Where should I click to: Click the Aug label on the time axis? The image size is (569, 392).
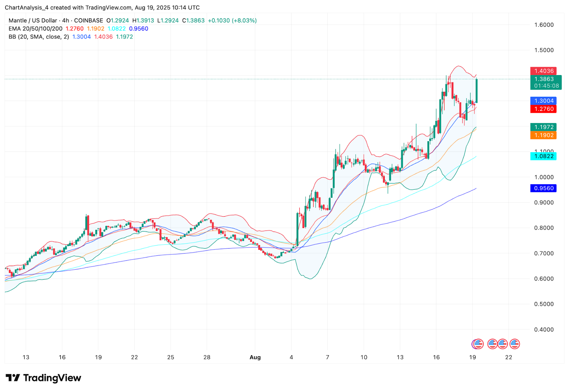pos(255,357)
